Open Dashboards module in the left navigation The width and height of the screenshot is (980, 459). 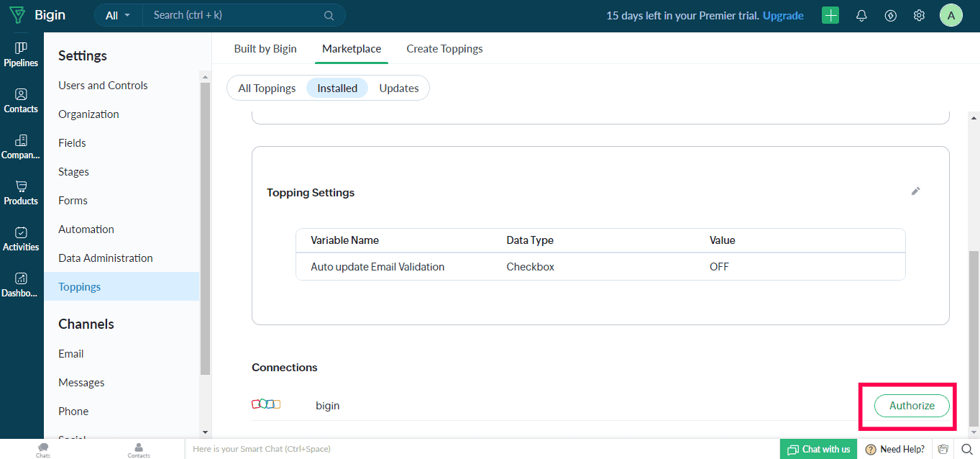21,284
